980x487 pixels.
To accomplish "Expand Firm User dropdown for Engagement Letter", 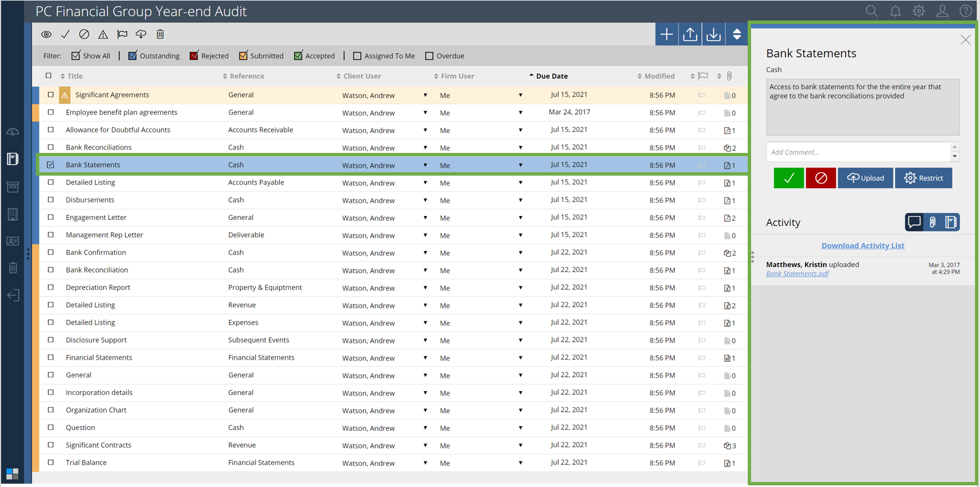I will (x=520, y=218).
